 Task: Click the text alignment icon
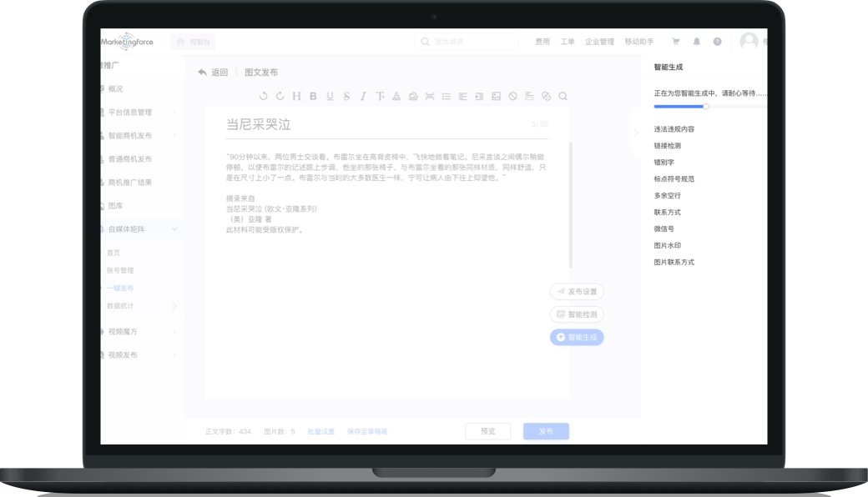tap(462, 96)
